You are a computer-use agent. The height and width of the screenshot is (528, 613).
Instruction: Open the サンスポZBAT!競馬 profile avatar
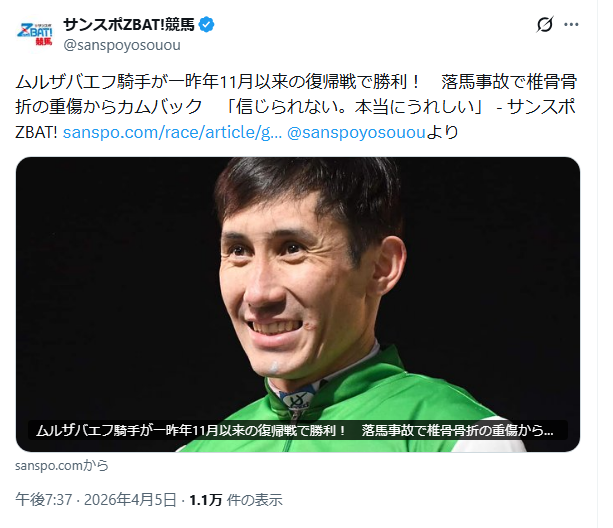click(35, 34)
